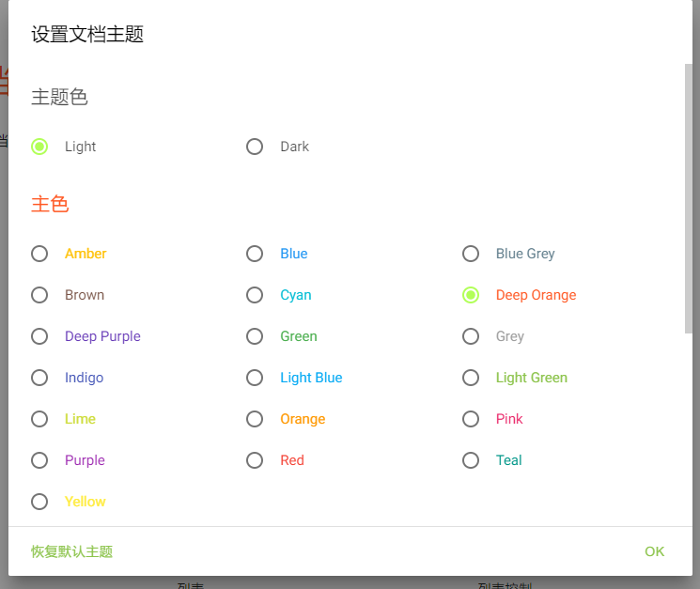Pick the Light Blue color option
This screenshot has height=589, width=700.
[x=255, y=378]
